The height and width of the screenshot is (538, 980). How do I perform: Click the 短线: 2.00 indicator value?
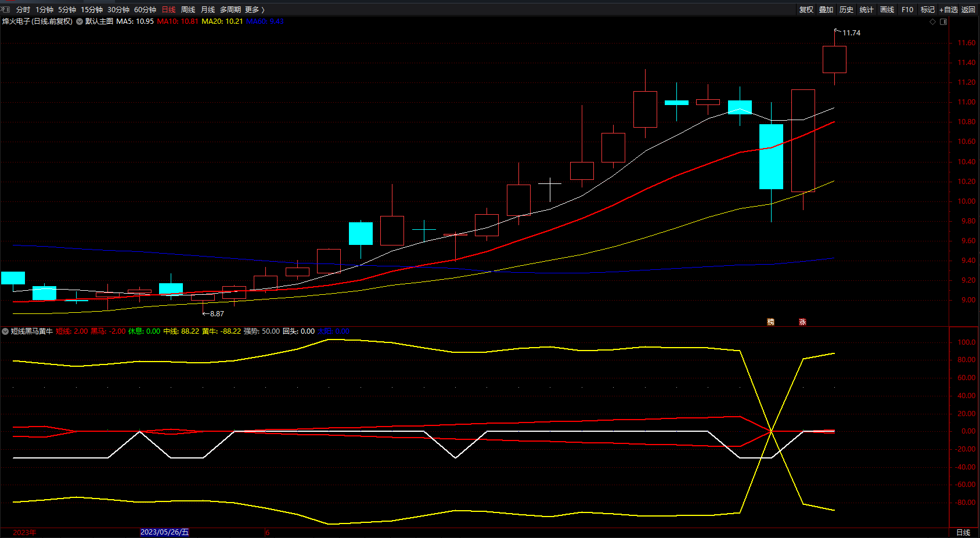[x=72, y=331]
